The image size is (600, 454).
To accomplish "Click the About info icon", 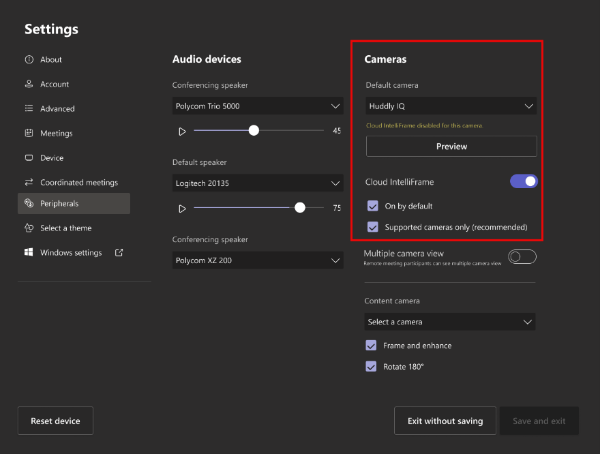I will tap(29, 60).
